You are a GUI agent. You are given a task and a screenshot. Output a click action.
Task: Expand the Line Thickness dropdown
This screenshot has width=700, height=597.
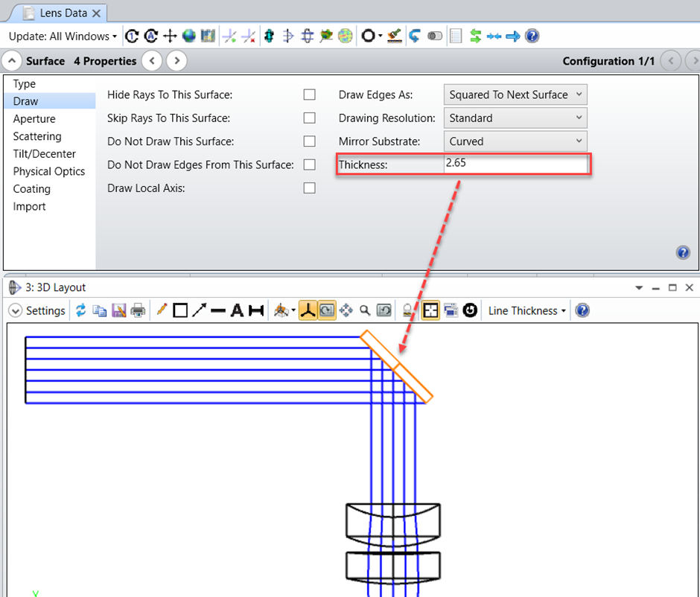pos(526,310)
